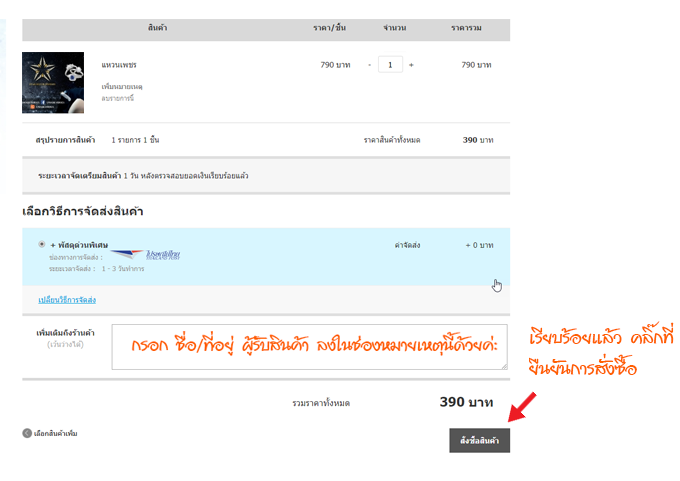Click the พัสดุด่วนพิเศษ shipping option label
680x481 pixels.
tap(79, 245)
